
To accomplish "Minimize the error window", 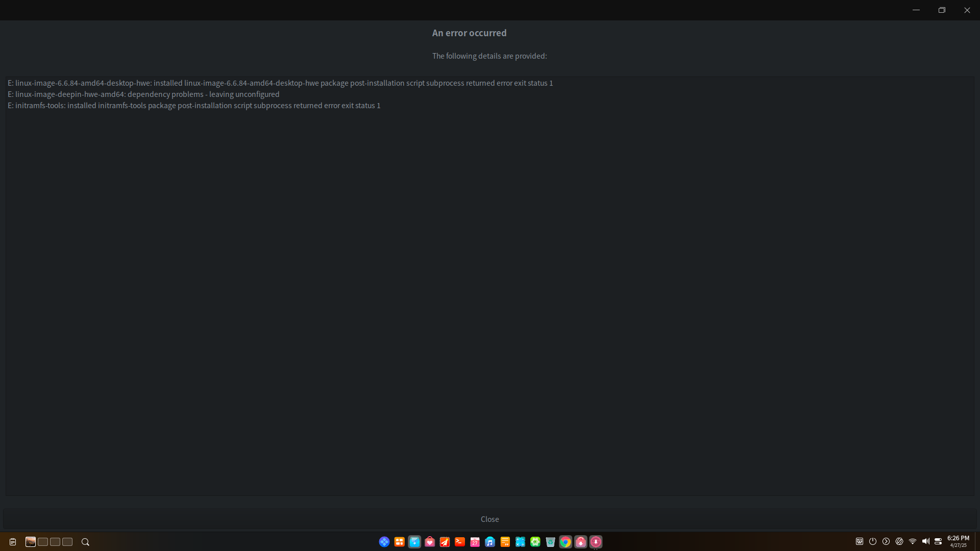I will tap(916, 10).
